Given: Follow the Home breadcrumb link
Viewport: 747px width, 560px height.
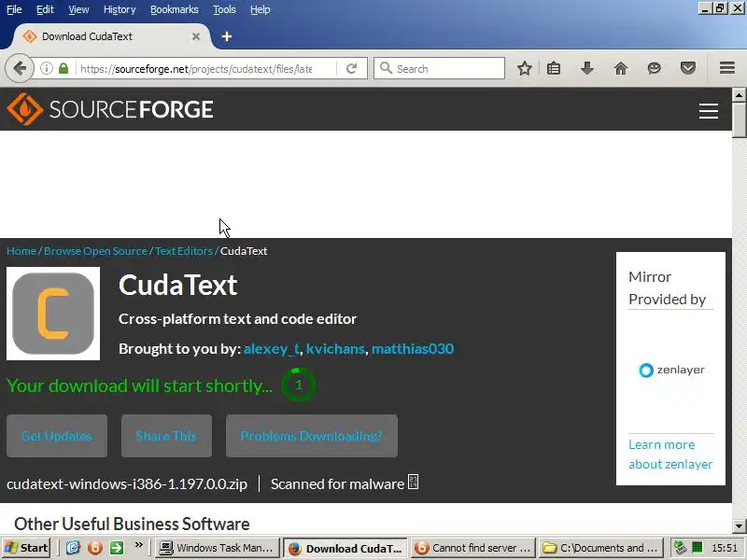Looking at the screenshot, I should pos(21,251).
